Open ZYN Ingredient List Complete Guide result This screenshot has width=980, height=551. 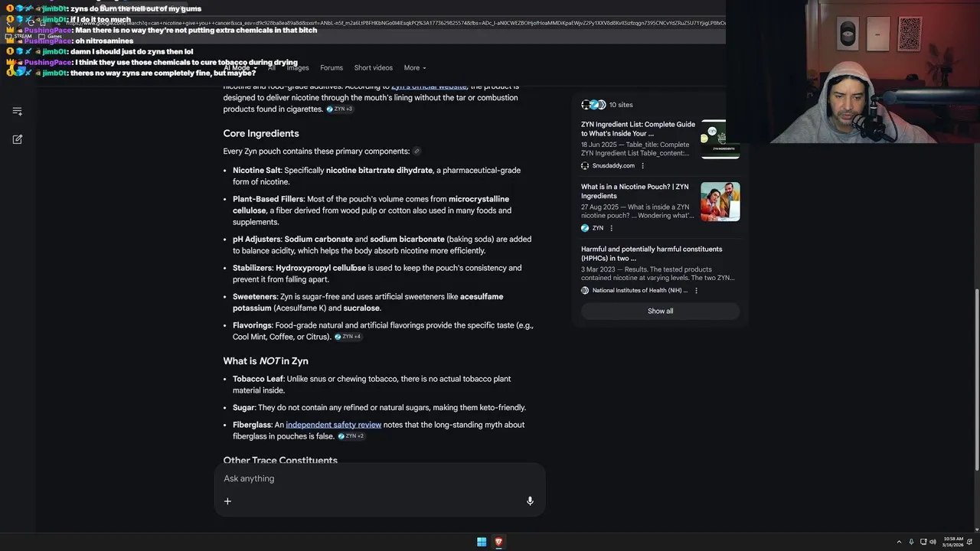tap(638, 129)
